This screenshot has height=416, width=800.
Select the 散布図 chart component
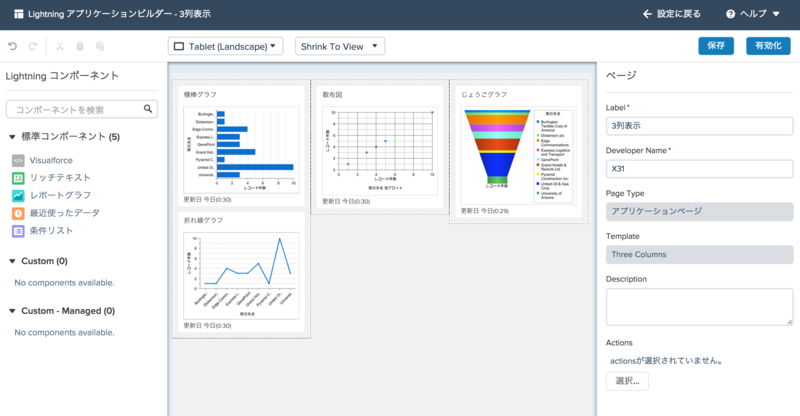(x=380, y=147)
